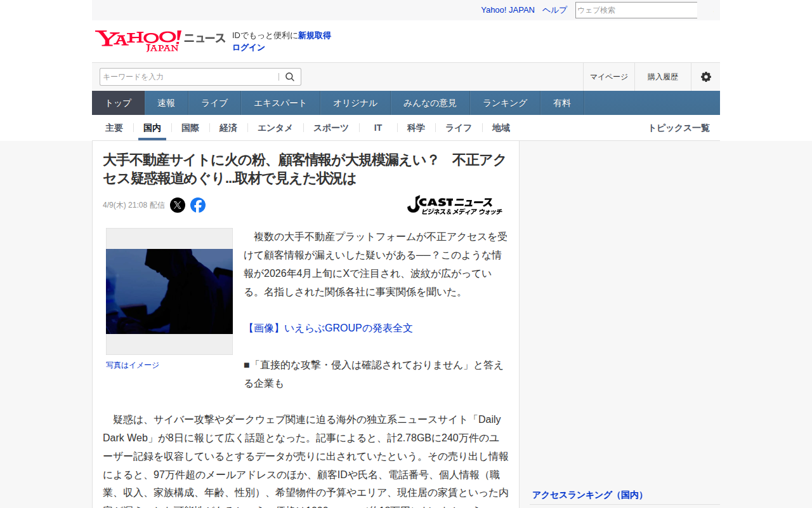Open the ヘルプ link
812x508 pixels.
click(x=555, y=10)
